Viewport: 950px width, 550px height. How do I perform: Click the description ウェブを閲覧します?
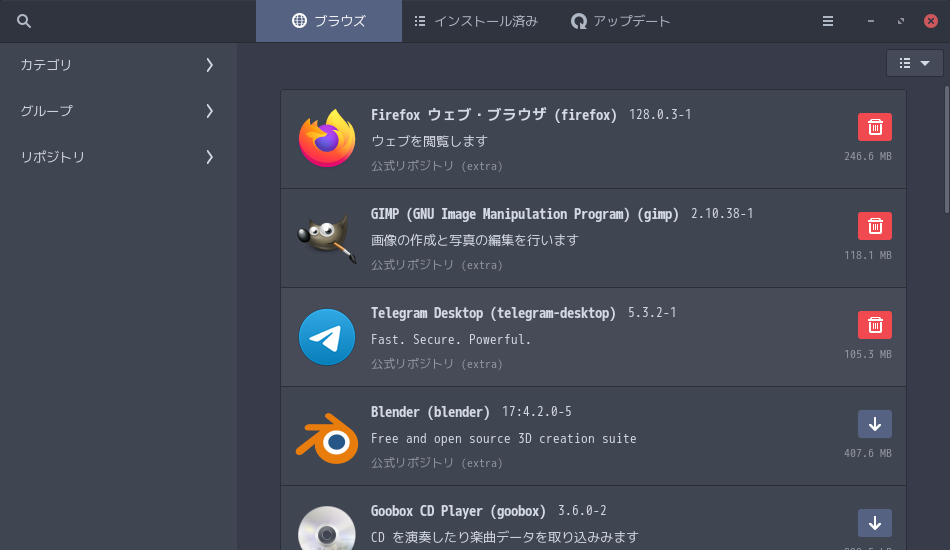click(x=430, y=141)
